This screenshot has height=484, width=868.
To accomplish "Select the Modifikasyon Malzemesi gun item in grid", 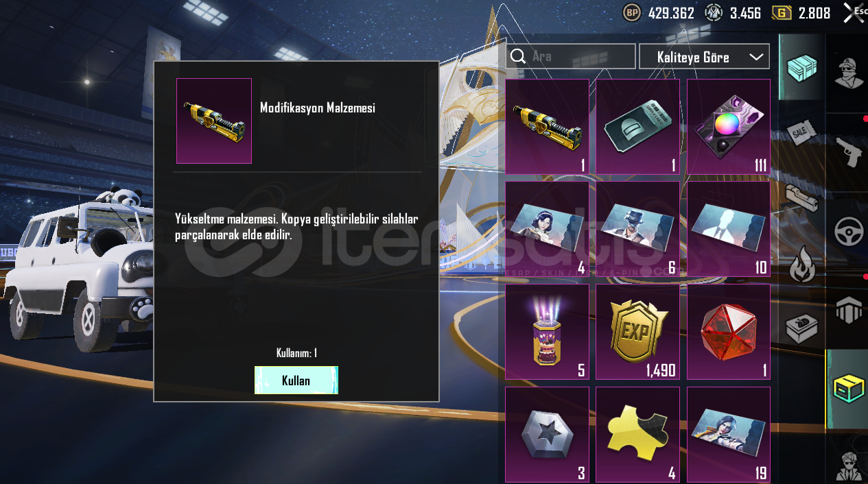I will (x=547, y=126).
